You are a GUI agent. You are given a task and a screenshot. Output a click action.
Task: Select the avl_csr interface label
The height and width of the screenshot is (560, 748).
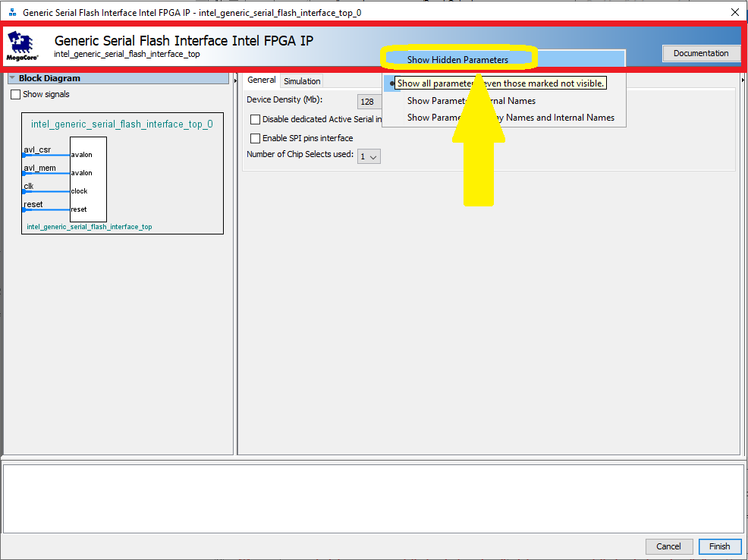[x=37, y=149]
